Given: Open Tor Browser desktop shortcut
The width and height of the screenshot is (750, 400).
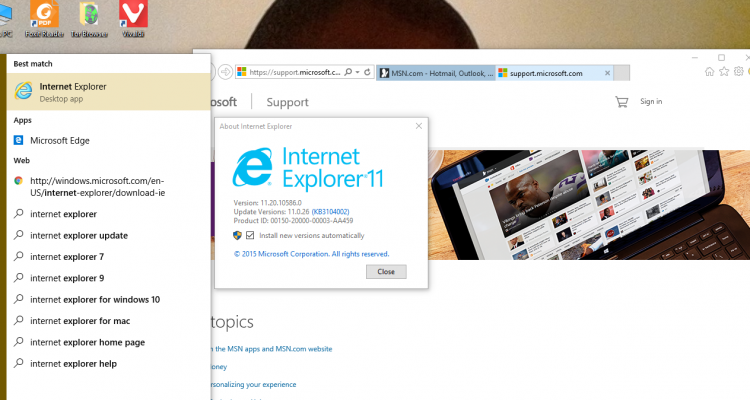Looking at the screenshot, I should pyautogui.click(x=89, y=19).
